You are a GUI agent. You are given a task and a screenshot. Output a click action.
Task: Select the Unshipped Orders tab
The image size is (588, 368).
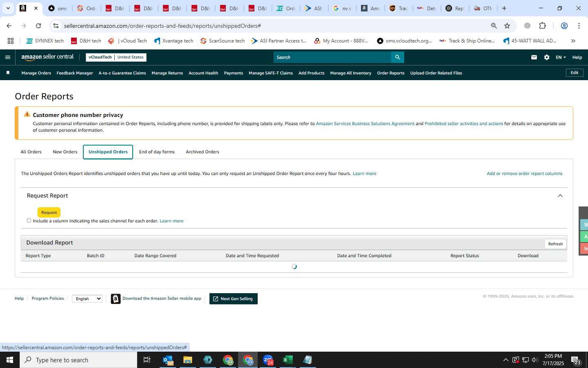pyautogui.click(x=108, y=152)
